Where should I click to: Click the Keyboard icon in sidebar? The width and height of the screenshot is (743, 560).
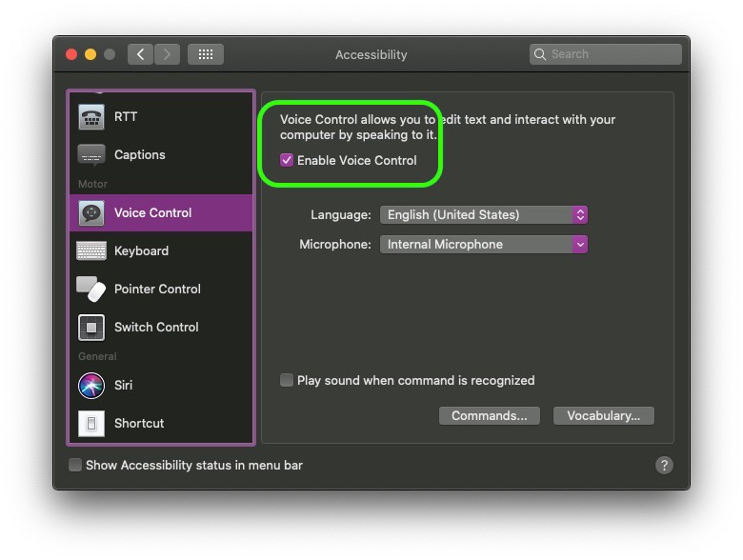tap(91, 251)
